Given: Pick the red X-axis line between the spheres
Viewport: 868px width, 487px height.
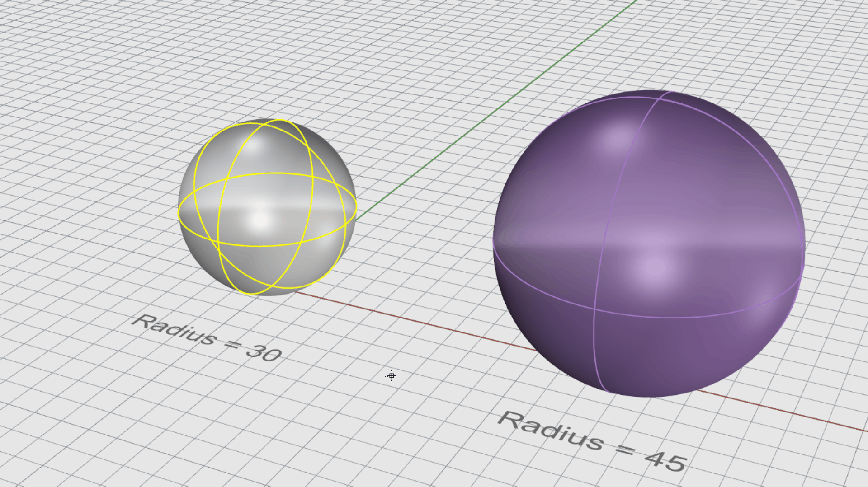Looking at the screenshot, I should pyautogui.click(x=416, y=322).
